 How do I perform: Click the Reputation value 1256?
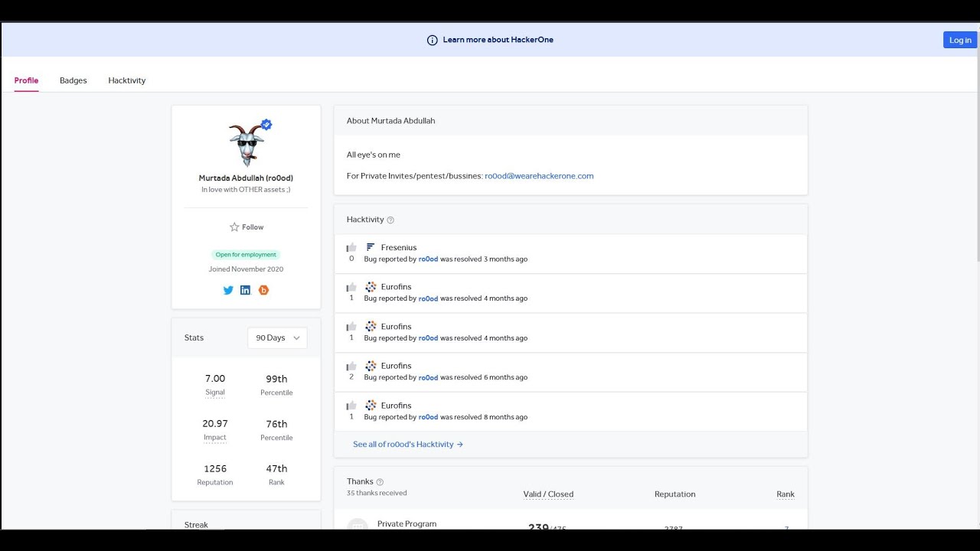click(x=215, y=468)
